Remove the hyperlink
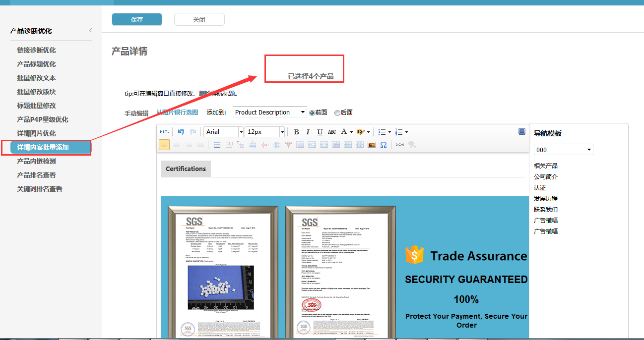The height and width of the screenshot is (340, 644). click(411, 145)
